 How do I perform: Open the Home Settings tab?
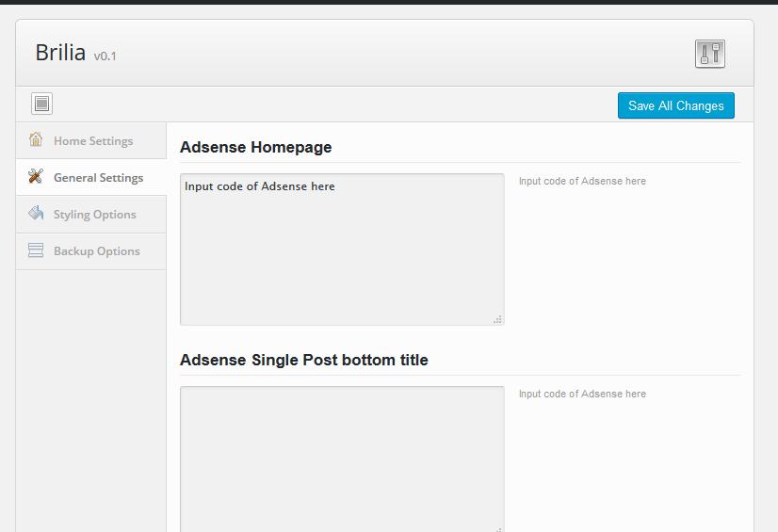pyautogui.click(x=92, y=141)
